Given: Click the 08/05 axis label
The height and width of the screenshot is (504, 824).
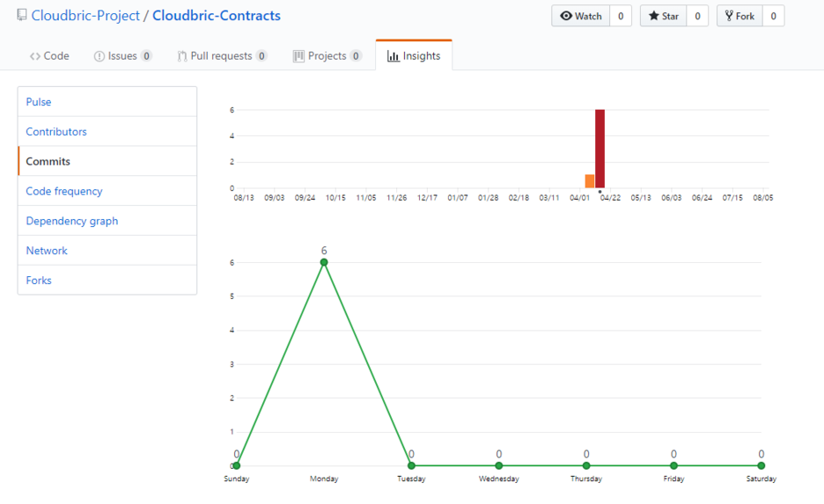Looking at the screenshot, I should coord(763,198).
